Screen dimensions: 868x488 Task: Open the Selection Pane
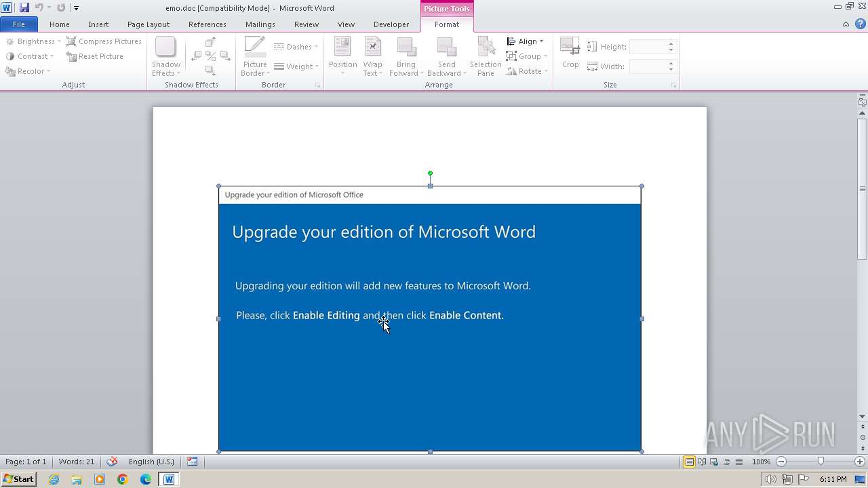point(486,57)
